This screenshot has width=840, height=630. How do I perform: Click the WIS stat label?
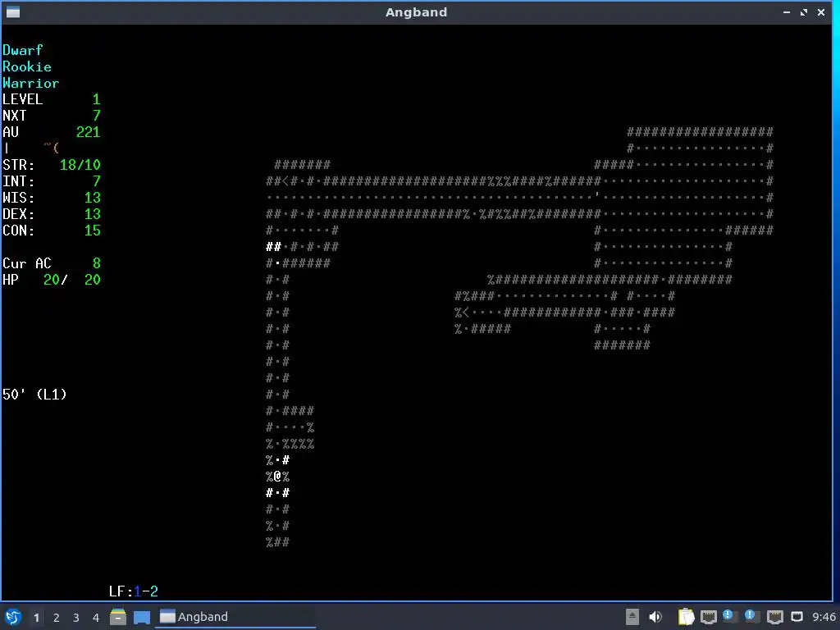tap(18, 198)
